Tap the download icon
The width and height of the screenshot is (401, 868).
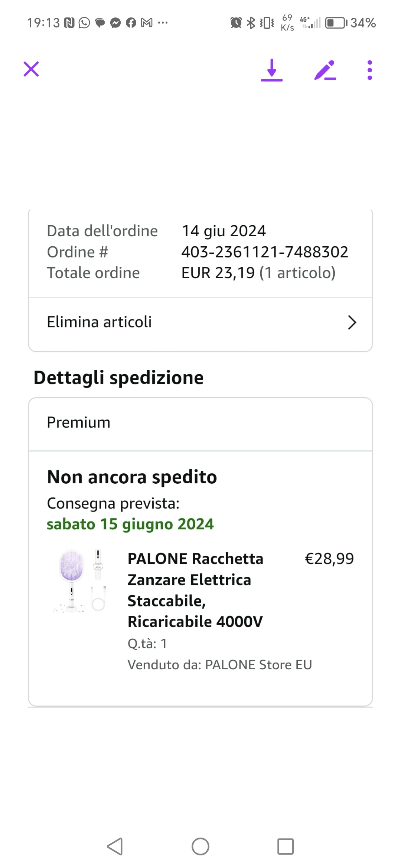point(272,70)
